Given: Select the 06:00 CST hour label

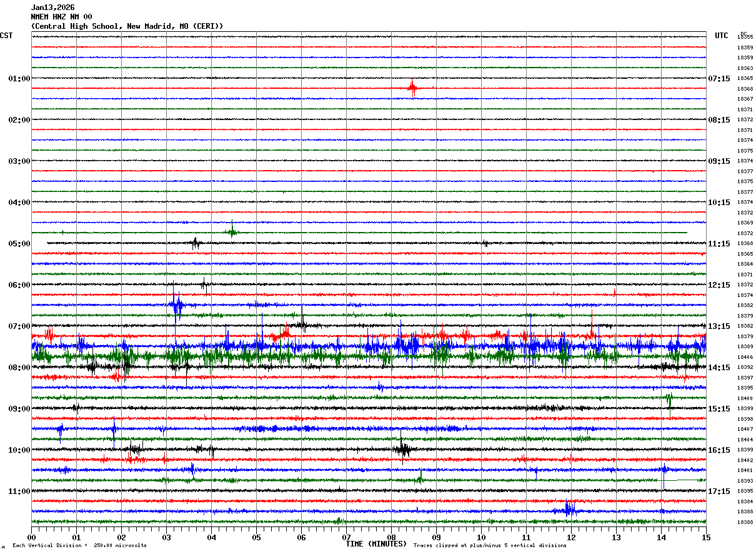Looking at the screenshot, I should (x=19, y=285).
